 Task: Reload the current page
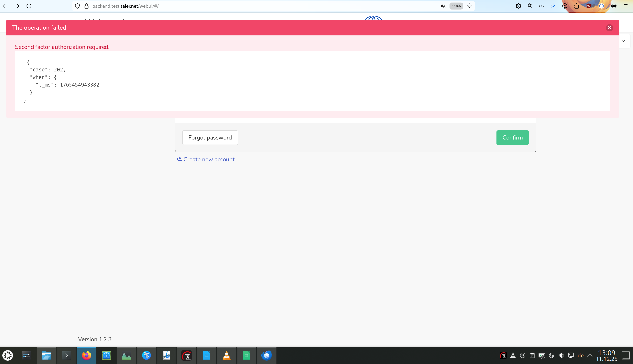(x=29, y=6)
